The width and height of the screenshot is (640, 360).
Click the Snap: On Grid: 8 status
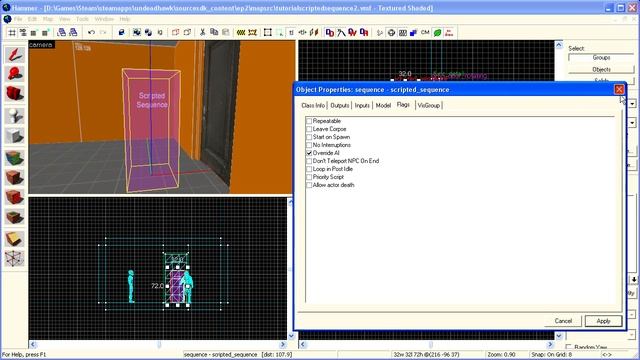coord(551,354)
